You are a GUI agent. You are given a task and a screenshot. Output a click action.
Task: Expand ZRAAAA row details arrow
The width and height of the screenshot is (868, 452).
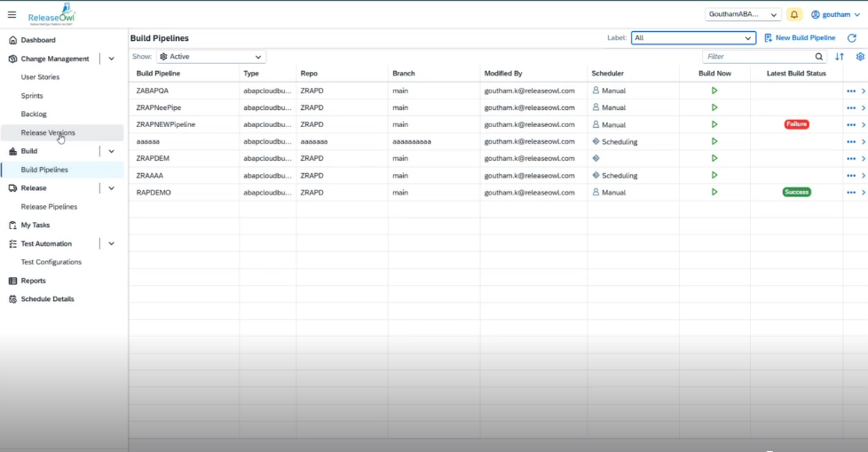click(x=864, y=175)
